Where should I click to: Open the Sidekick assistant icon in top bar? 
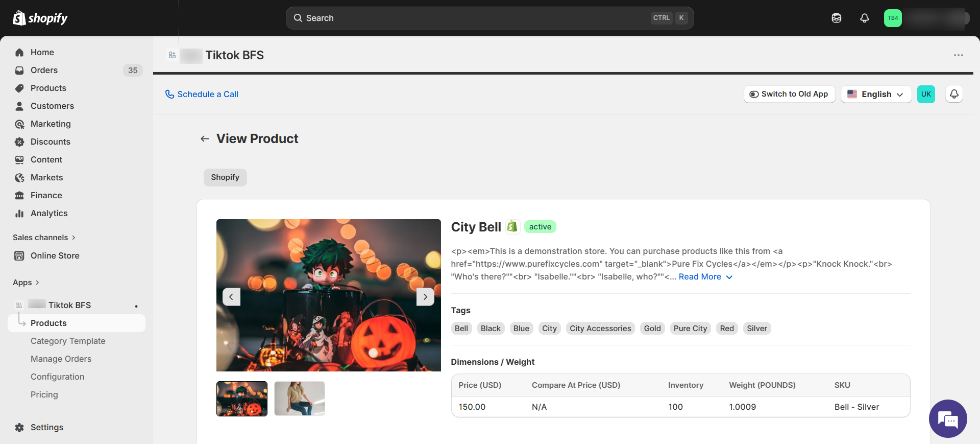pos(836,18)
